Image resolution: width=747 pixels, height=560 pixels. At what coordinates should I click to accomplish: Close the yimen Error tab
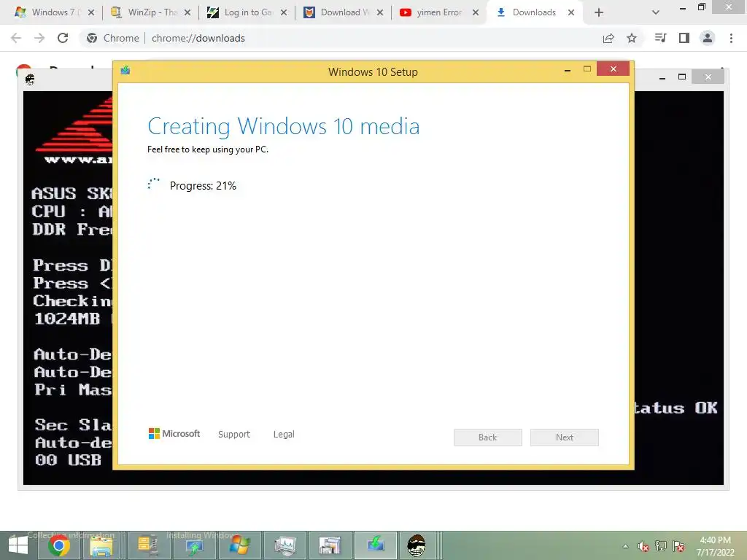(x=476, y=13)
